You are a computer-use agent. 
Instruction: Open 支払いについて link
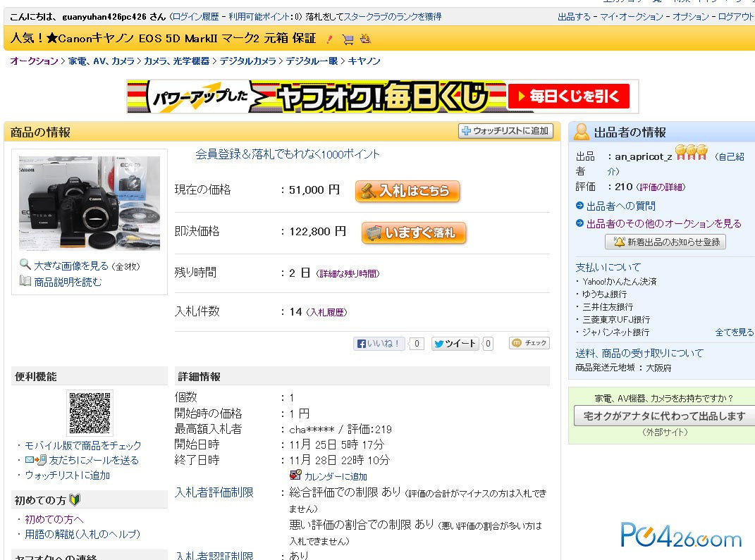pyautogui.click(x=608, y=267)
